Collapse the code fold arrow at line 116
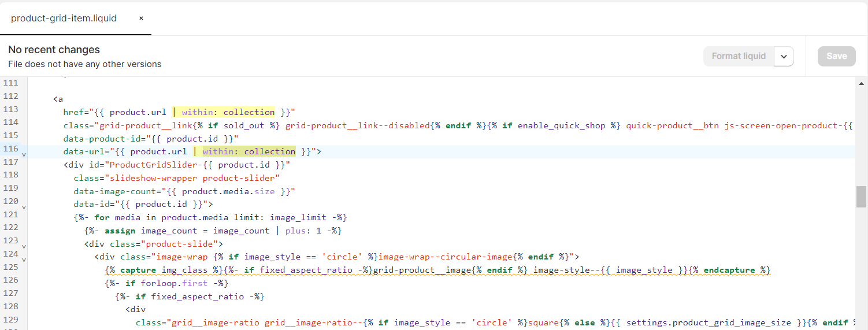The image size is (868, 330). 24,155
